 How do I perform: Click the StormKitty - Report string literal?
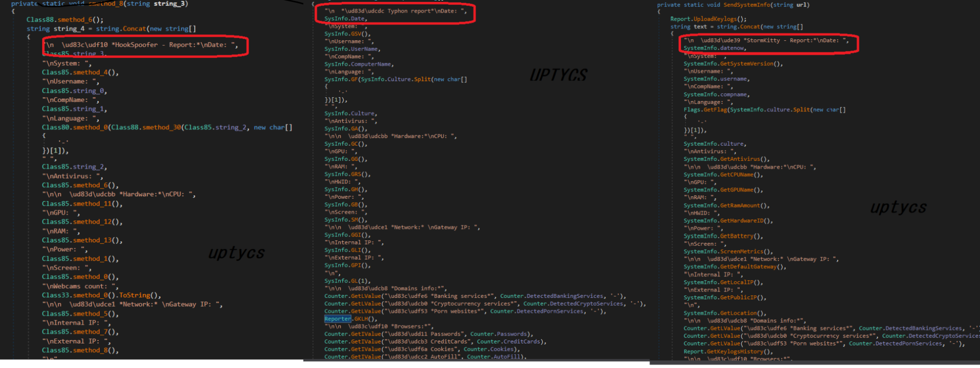766,40
